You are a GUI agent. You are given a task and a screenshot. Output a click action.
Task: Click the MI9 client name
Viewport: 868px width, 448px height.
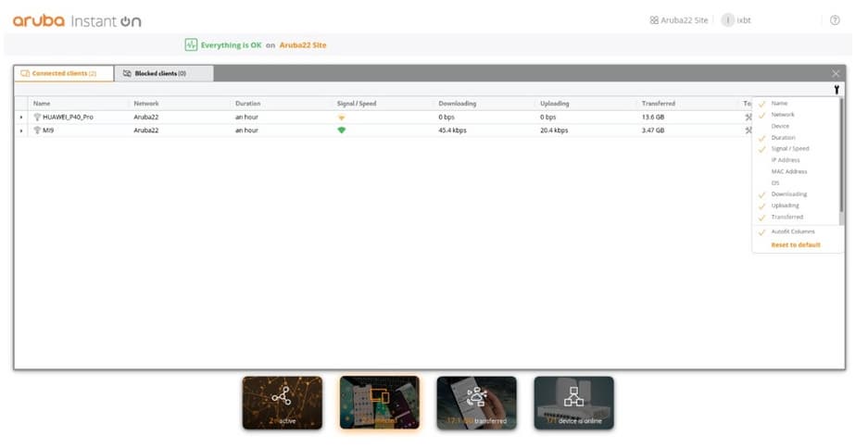pyautogui.click(x=48, y=131)
